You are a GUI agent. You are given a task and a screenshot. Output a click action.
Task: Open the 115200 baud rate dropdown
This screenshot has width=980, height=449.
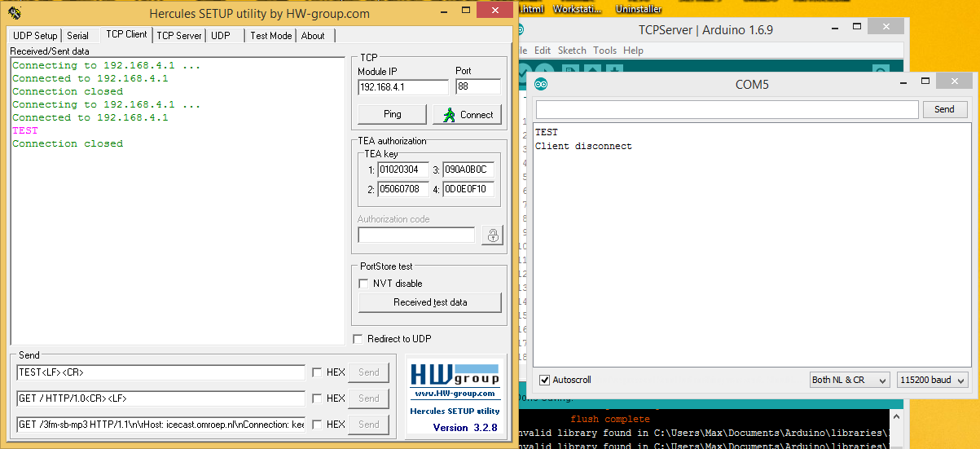pos(932,380)
